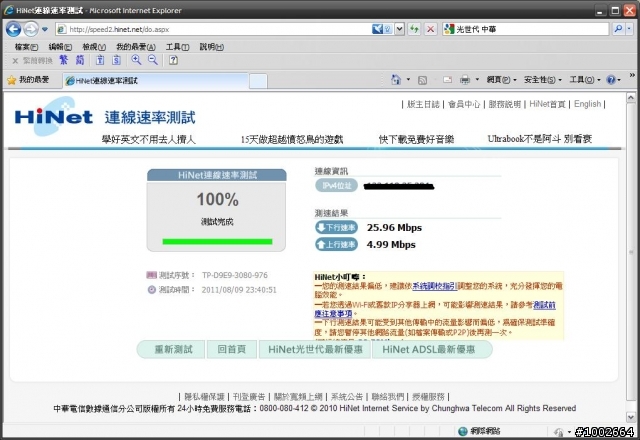Viewport: 640px width, 440px height.
Task: Click the page scrollbar up arrow
Action: click(631, 98)
